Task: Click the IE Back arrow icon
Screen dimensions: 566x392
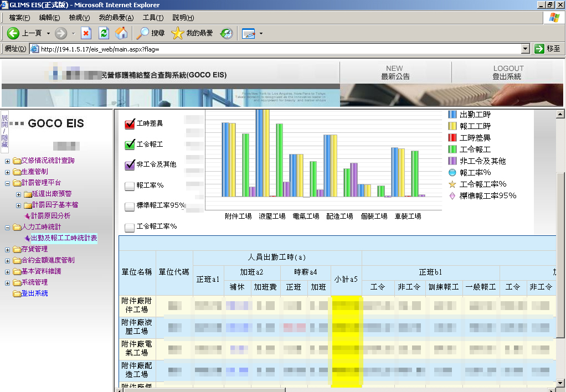Action: [x=13, y=33]
